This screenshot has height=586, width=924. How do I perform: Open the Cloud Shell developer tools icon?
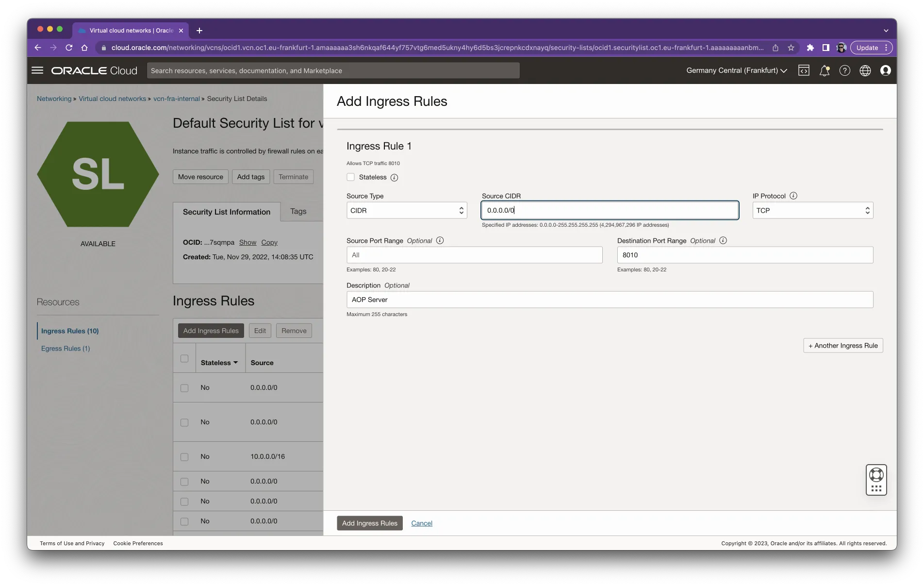[x=804, y=70]
